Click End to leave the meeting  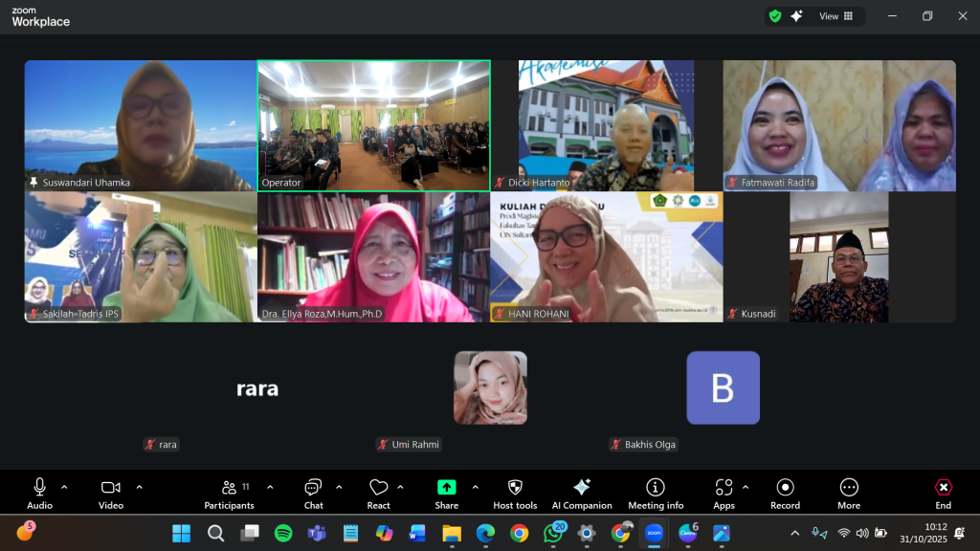pyautogui.click(x=943, y=492)
